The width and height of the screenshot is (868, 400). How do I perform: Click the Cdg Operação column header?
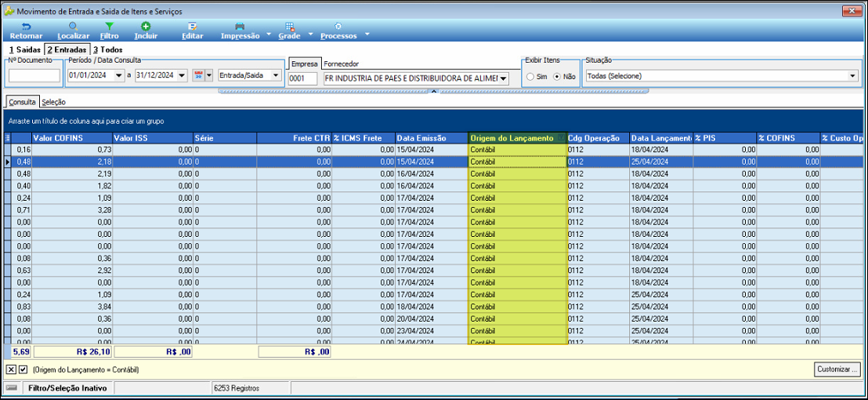point(598,138)
